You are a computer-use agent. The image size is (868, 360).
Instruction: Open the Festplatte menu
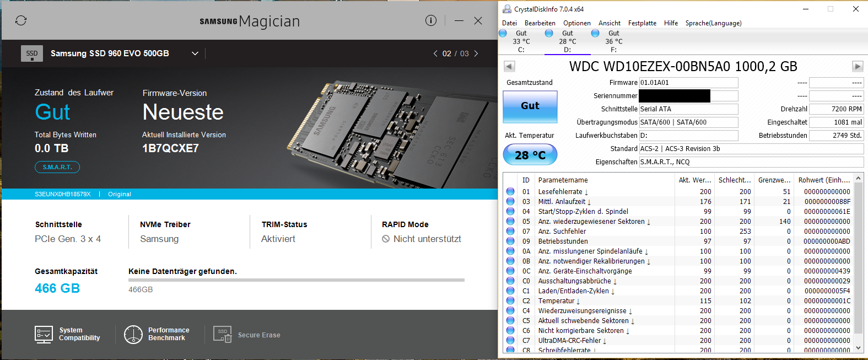tap(642, 23)
